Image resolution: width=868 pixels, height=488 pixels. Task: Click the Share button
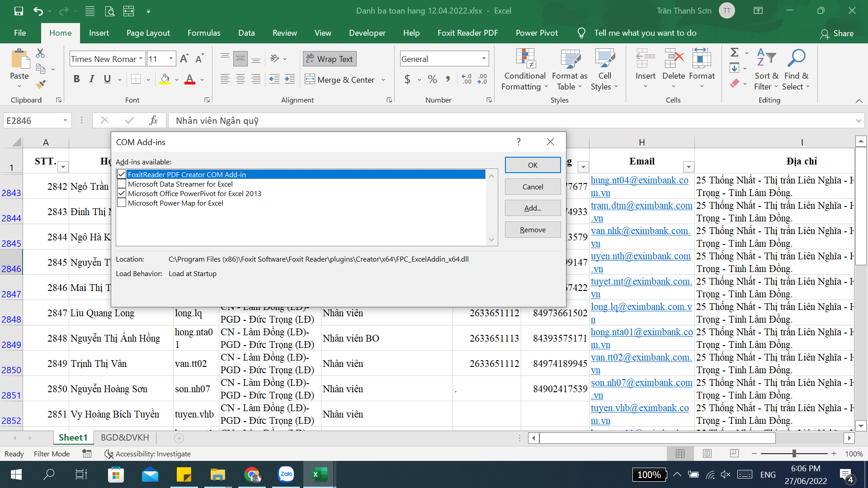[837, 33]
